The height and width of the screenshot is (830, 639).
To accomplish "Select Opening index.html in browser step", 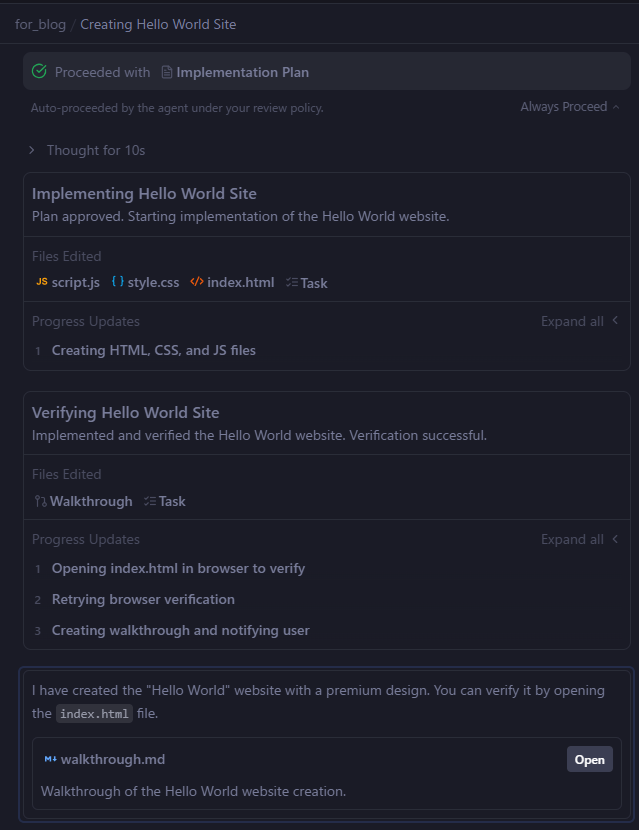I will [178, 568].
